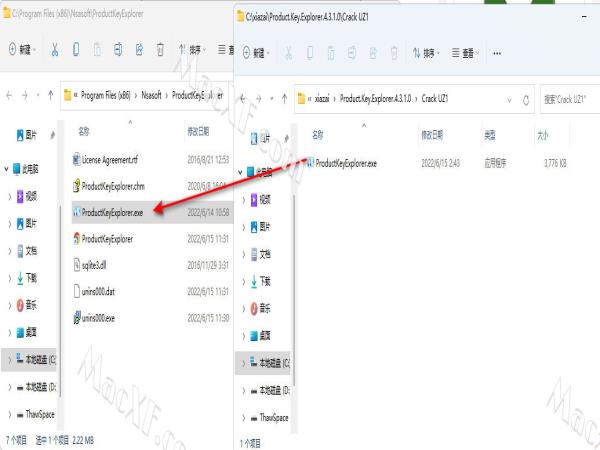600x450 pixels.
Task: Open Desktop in left window sidebar
Action: (x=27, y=333)
